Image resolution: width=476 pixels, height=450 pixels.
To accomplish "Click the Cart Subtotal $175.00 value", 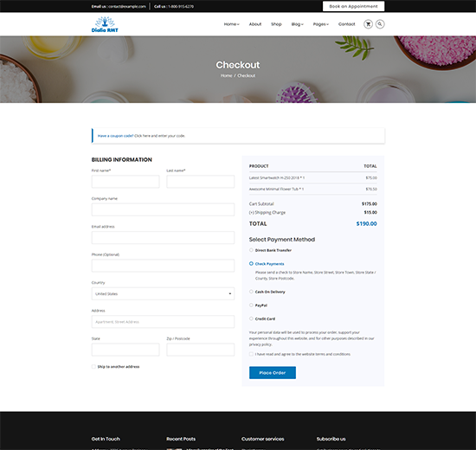I will coord(370,203).
